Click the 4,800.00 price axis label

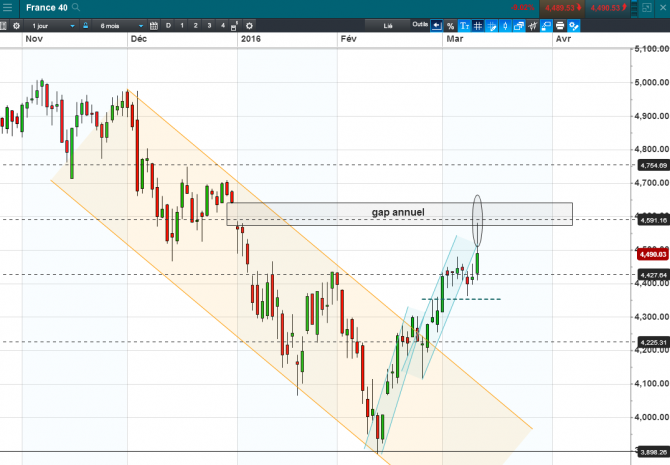click(x=652, y=149)
